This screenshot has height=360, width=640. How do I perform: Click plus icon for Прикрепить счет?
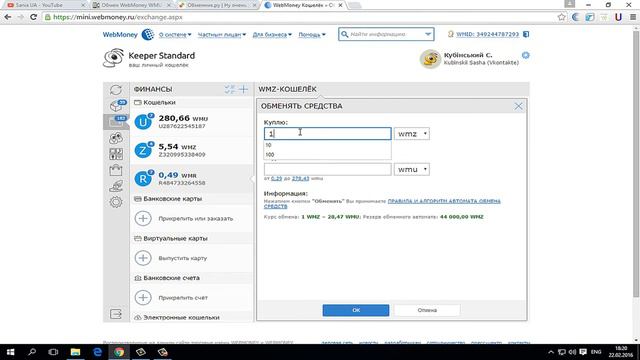(143, 298)
